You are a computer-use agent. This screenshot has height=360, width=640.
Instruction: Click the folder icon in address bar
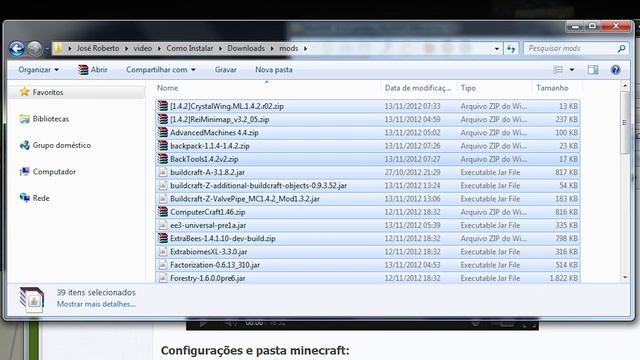tap(59, 49)
